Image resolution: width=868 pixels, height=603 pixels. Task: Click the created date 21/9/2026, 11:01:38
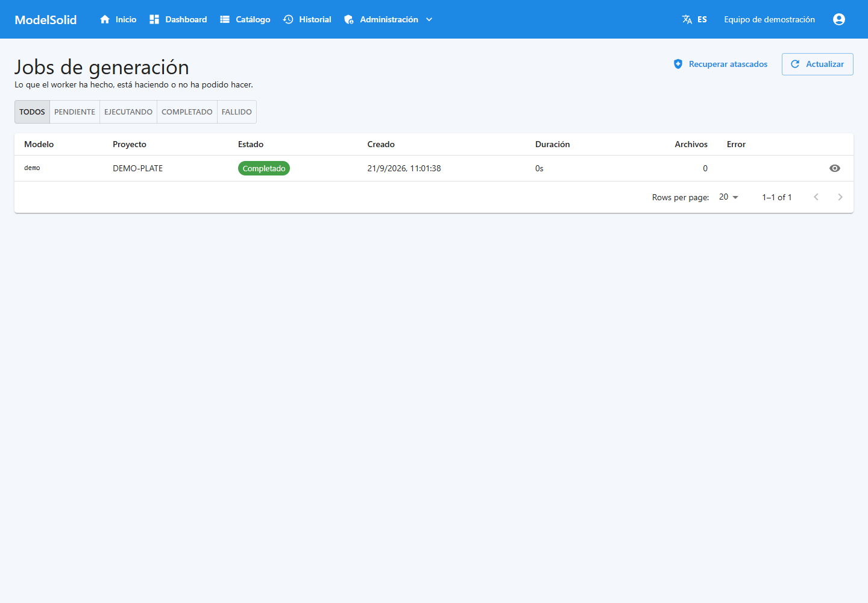[404, 168]
